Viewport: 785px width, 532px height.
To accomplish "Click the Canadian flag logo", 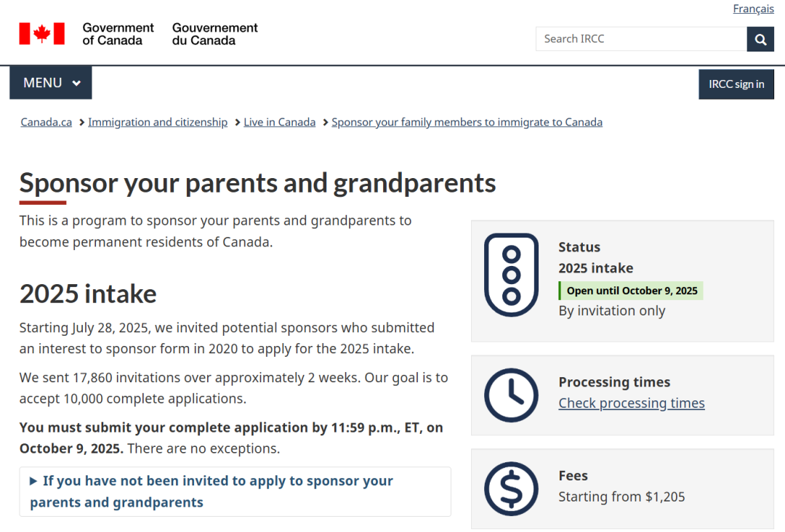I will click(x=42, y=33).
